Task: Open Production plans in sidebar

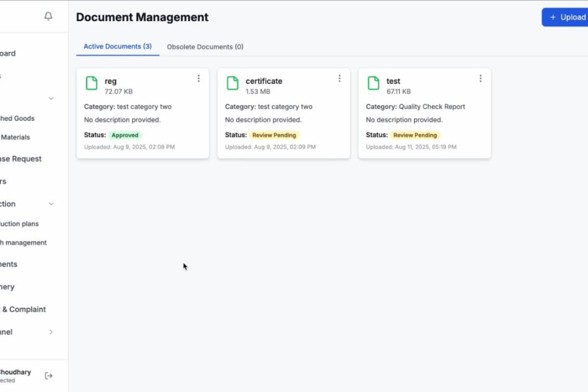Action: (20, 224)
